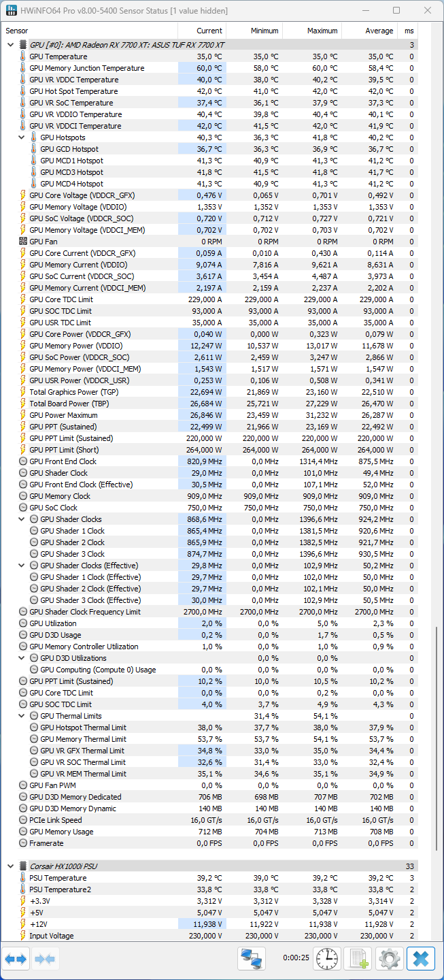Collapse the GPU Thermal Limits subgroup
The image size is (444, 980).
coord(21,716)
